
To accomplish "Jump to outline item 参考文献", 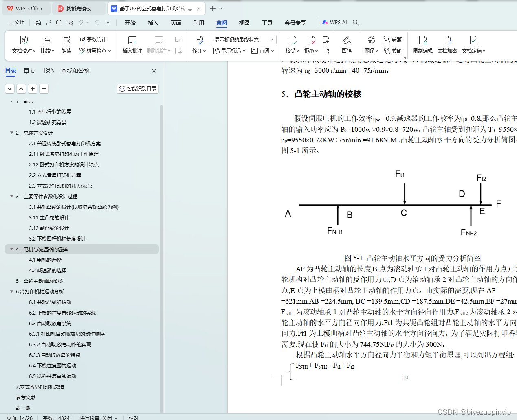I will [26, 397].
